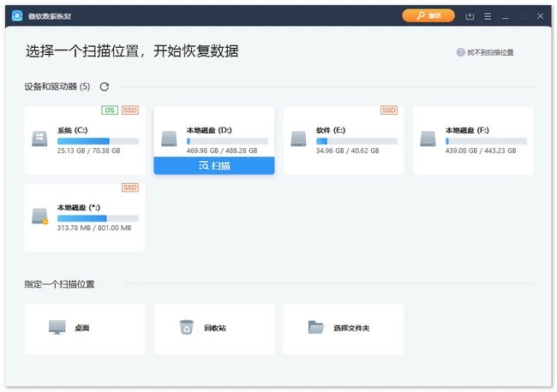Click the C: drive usage bar
The width and height of the screenshot is (557, 392).
[x=97, y=140]
